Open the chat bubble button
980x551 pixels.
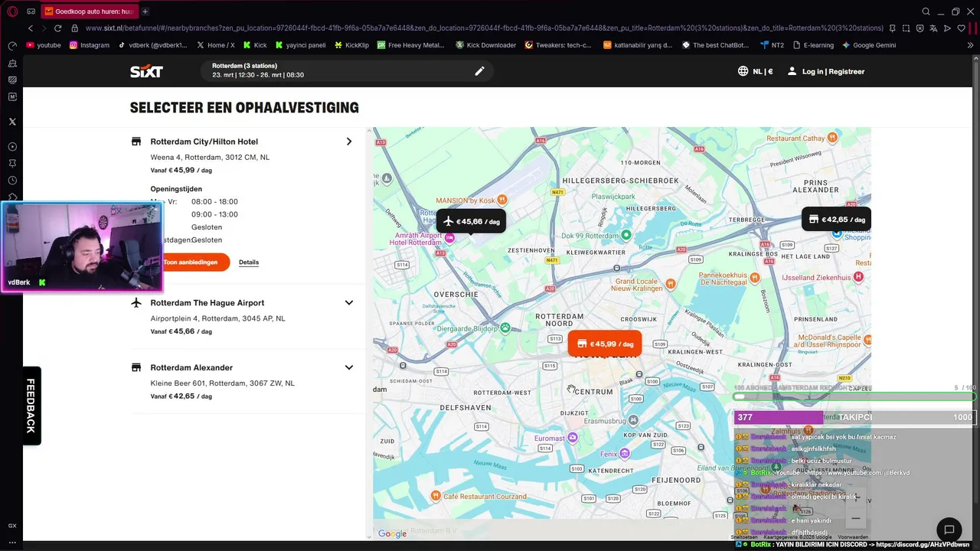coord(949,530)
